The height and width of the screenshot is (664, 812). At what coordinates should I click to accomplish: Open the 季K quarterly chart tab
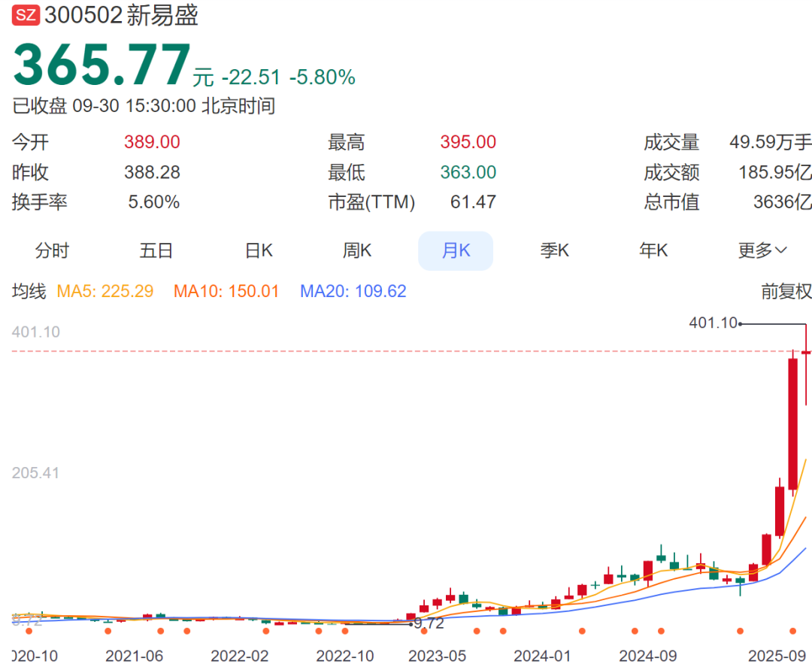click(555, 250)
